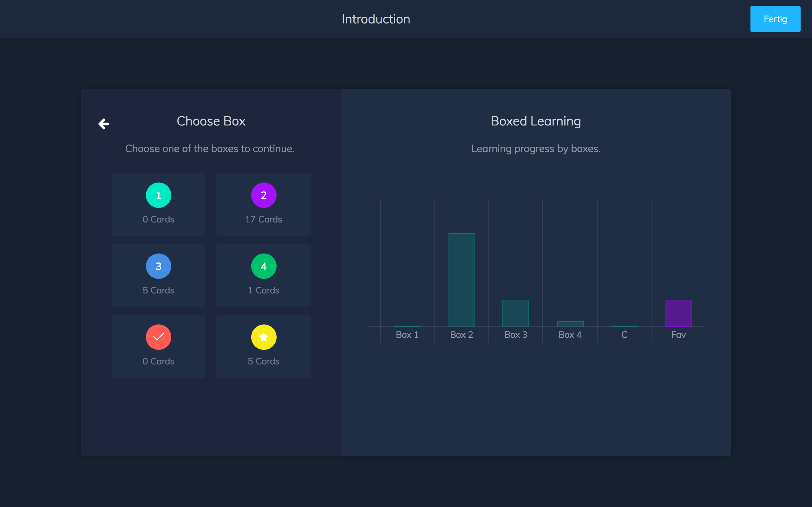Click the small Box 4 chart bar

(570, 324)
